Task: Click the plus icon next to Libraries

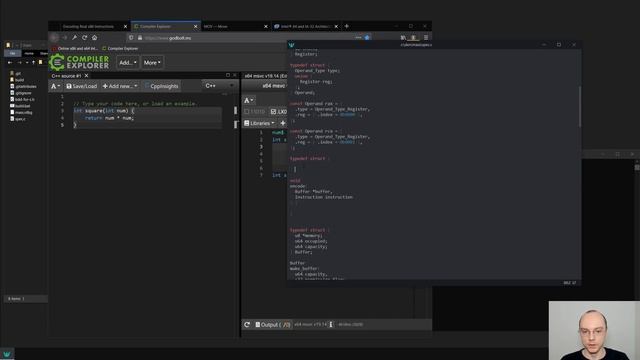Action: point(282,123)
